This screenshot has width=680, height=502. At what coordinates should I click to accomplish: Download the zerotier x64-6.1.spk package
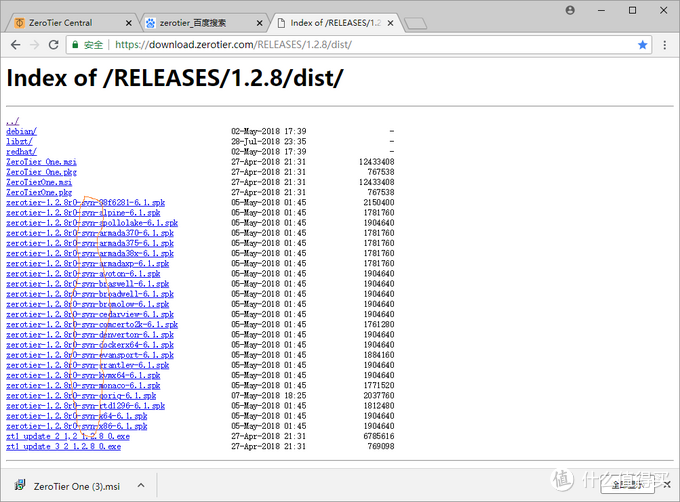77,416
